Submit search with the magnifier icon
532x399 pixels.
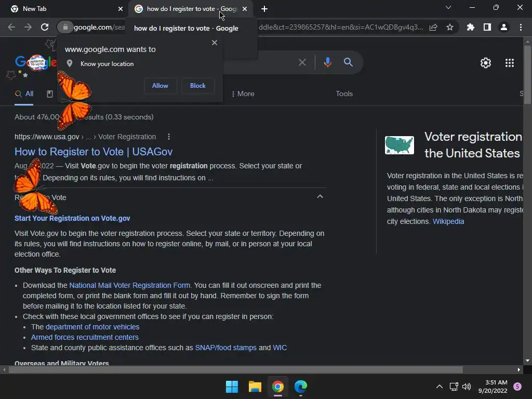coord(348,62)
